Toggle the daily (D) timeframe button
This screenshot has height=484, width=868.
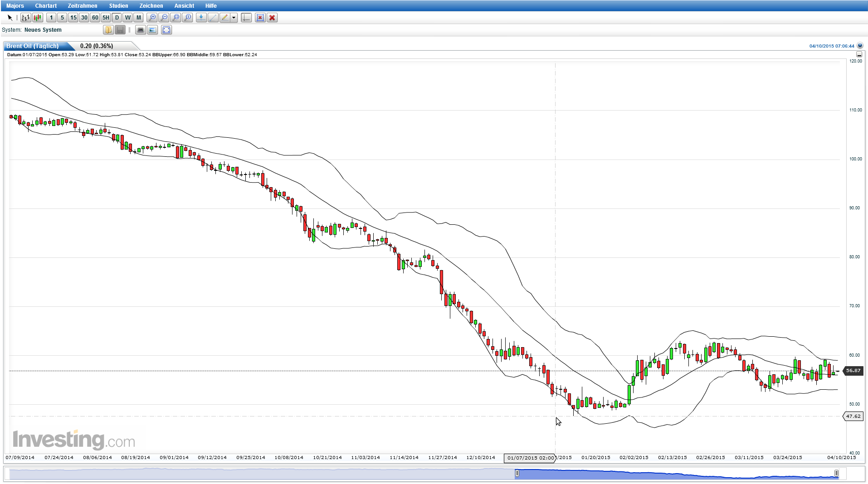coord(117,18)
